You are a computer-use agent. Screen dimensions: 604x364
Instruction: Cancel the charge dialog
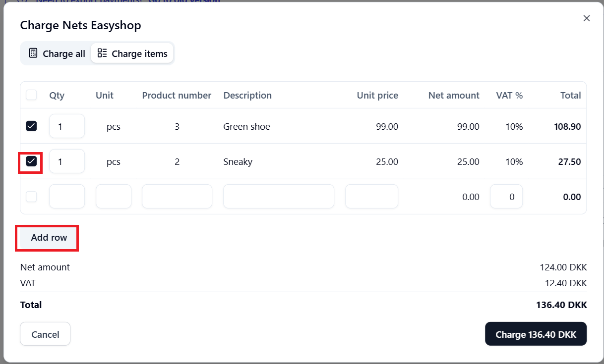[x=45, y=334]
